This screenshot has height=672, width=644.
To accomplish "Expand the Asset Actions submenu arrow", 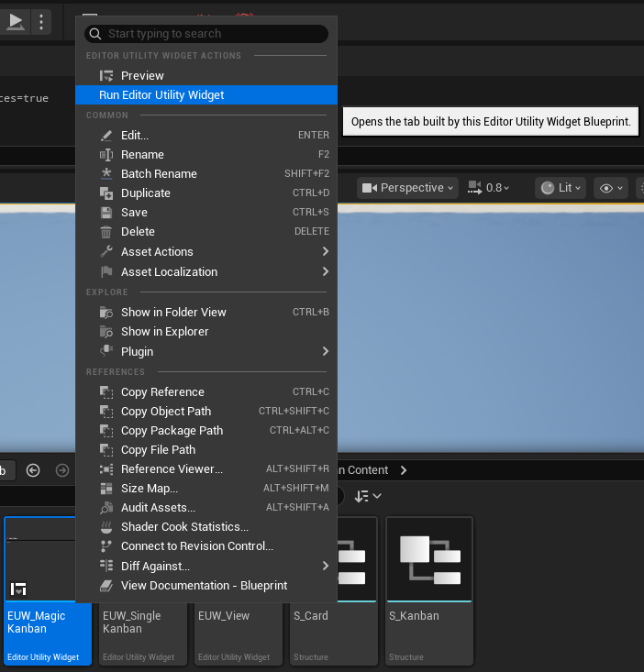I will (326, 251).
